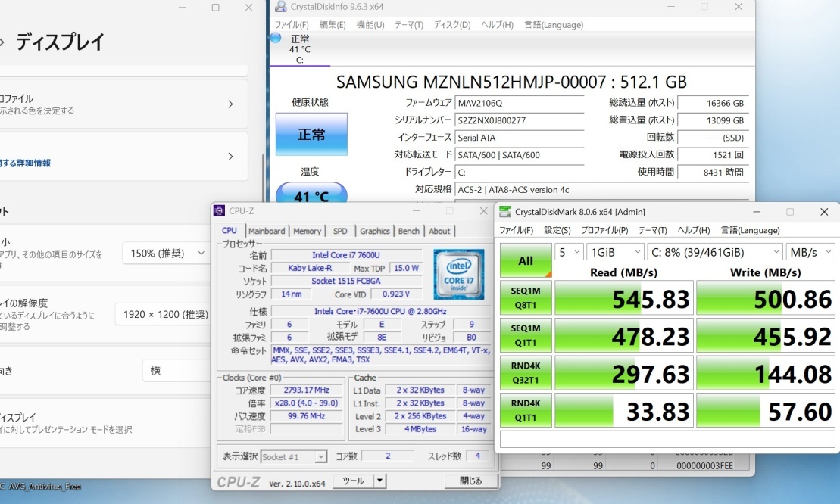Switch to the SPD tab in CPU-Z
Viewport: 840px width, 504px height.
coord(340,231)
